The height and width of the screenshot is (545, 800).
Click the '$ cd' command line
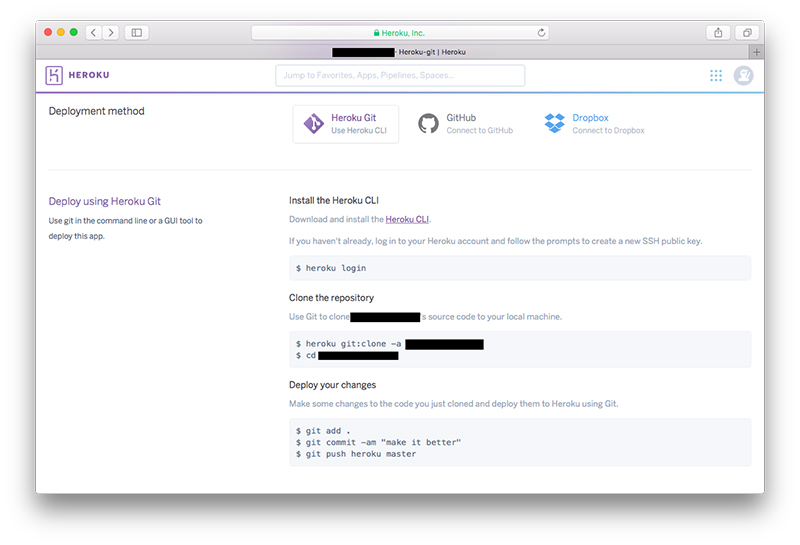[x=347, y=356]
